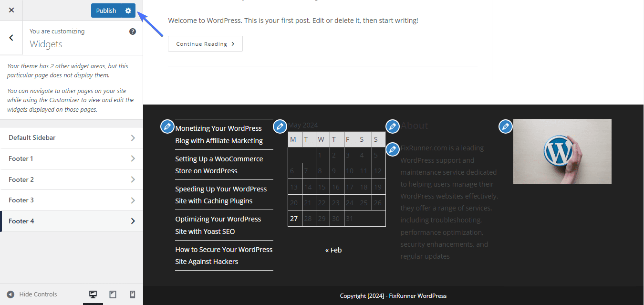
Task: Click the copyright FixRunner WordPress text
Action: [x=394, y=296]
